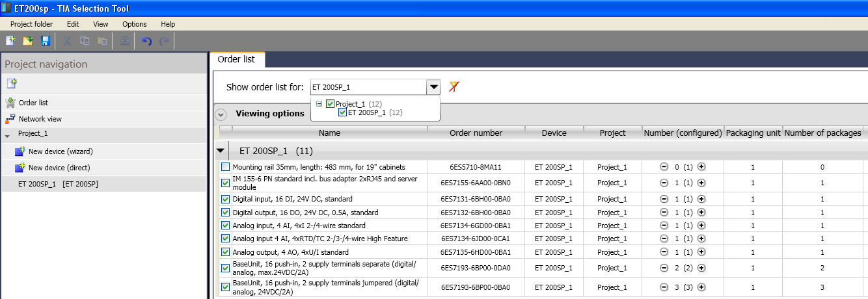Image resolution: width=868 pixels, height=299 pixels.
Task: Uncheck the Analog output 4 AO checkbox
Action: pos(225,252)
